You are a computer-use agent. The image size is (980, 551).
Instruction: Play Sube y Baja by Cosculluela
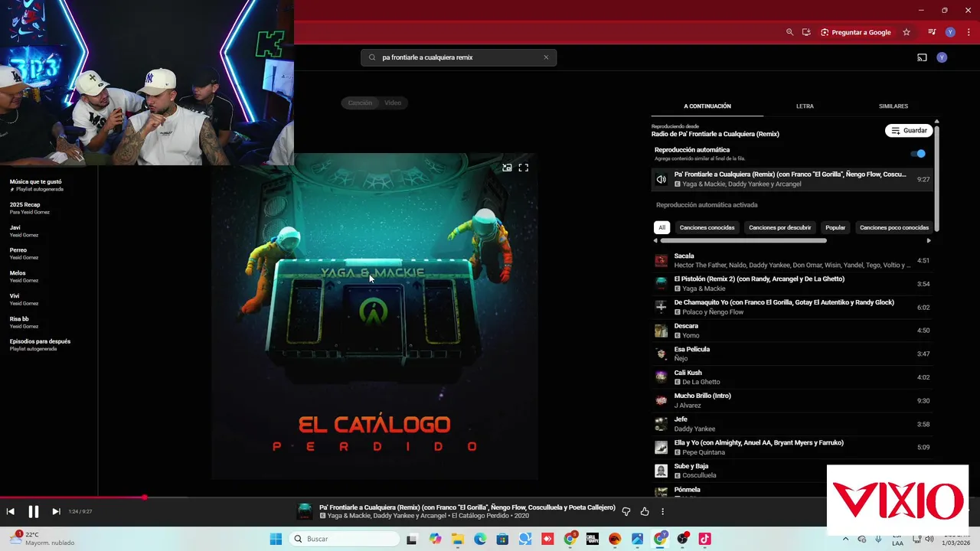point(739,471)
